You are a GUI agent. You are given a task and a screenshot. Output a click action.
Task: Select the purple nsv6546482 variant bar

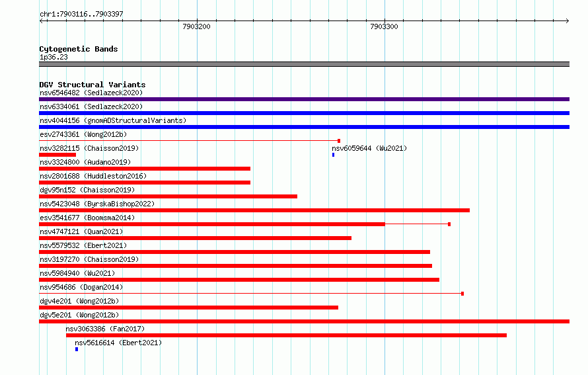304,99
